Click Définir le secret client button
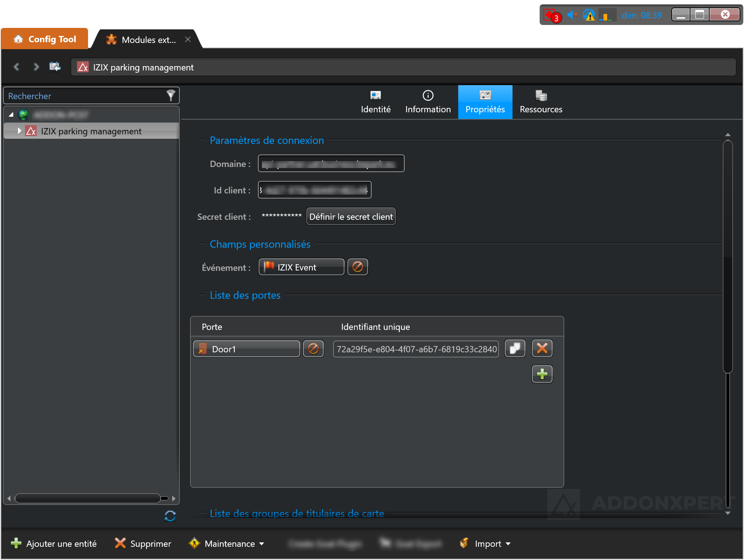The width and height of the screenshot is (744, 560). click(351, 217)
